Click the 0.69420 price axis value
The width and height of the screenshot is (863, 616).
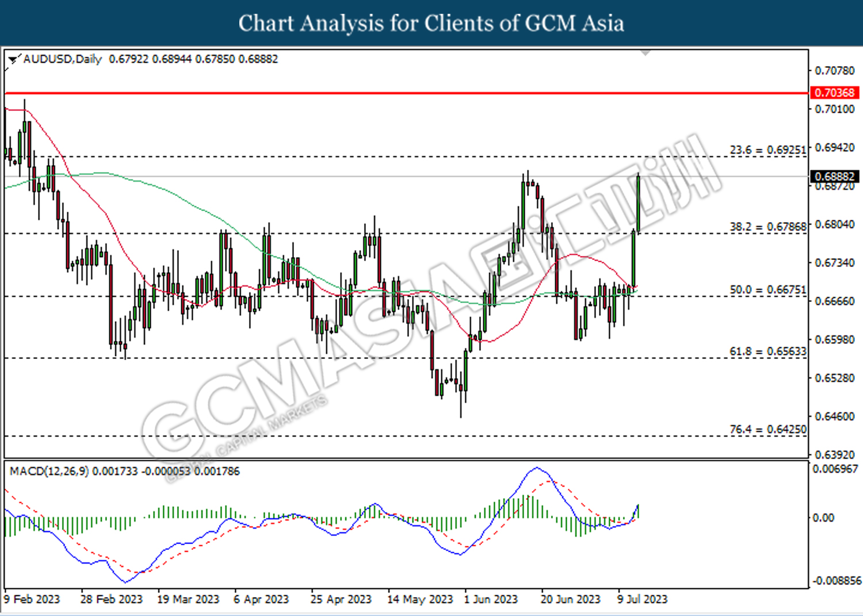pos(835,148)
